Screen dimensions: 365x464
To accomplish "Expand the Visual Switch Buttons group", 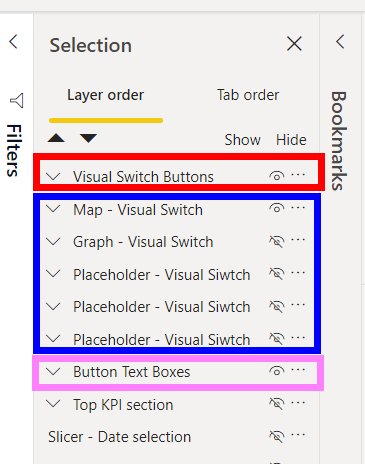I will (53, 176).
